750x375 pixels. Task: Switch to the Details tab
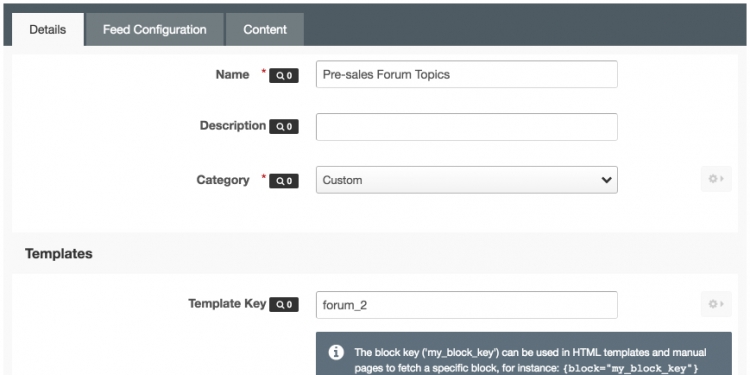click(x=48, y=29)
